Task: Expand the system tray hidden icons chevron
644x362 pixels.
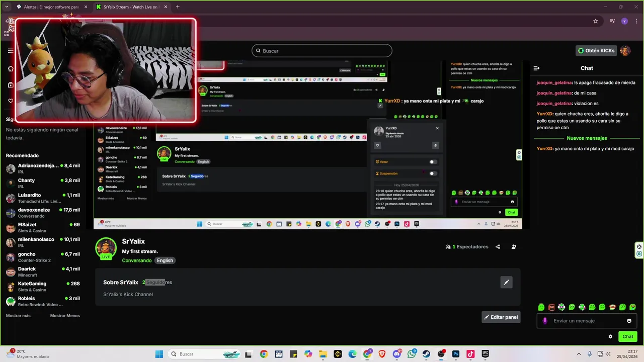Action: pos(579,354)
